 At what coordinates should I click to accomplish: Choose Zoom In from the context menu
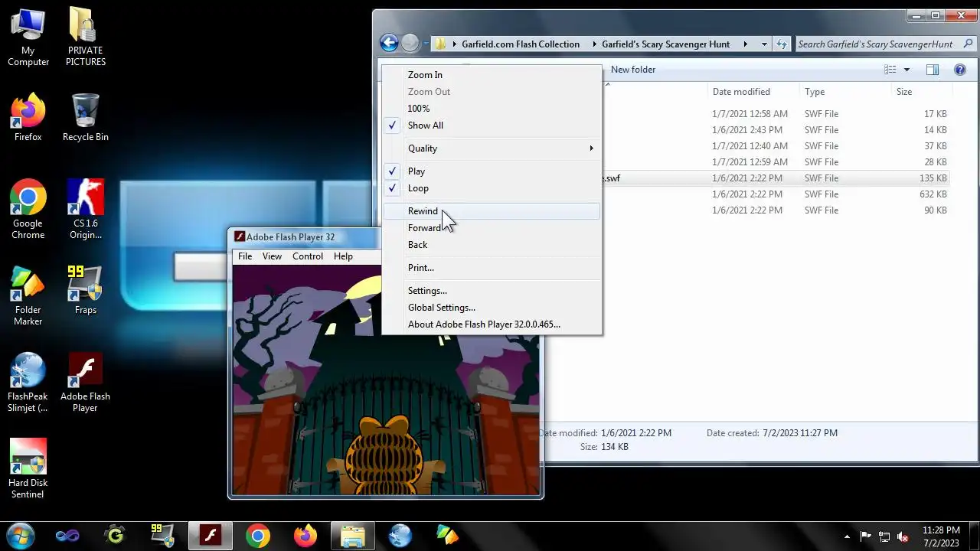492,75
